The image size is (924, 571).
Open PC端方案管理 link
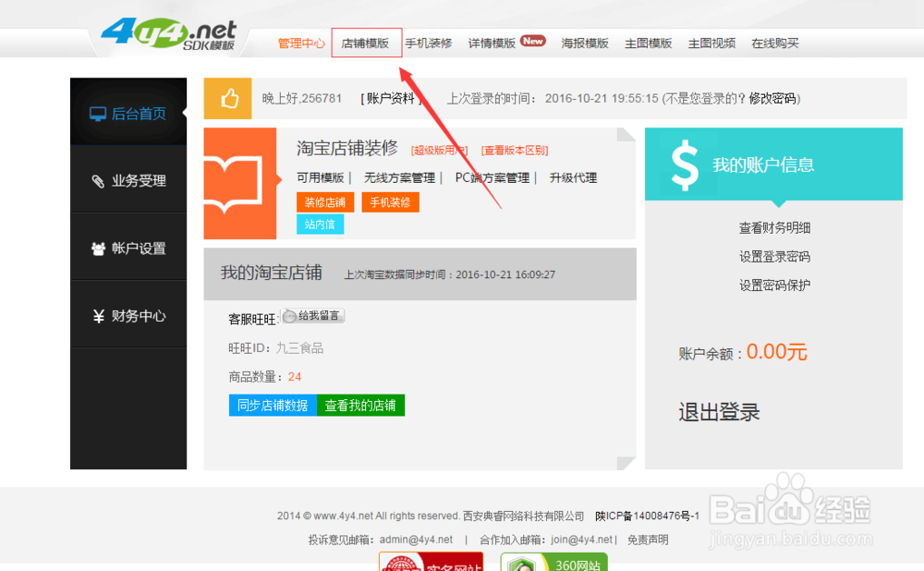click(x=492, y=178)
